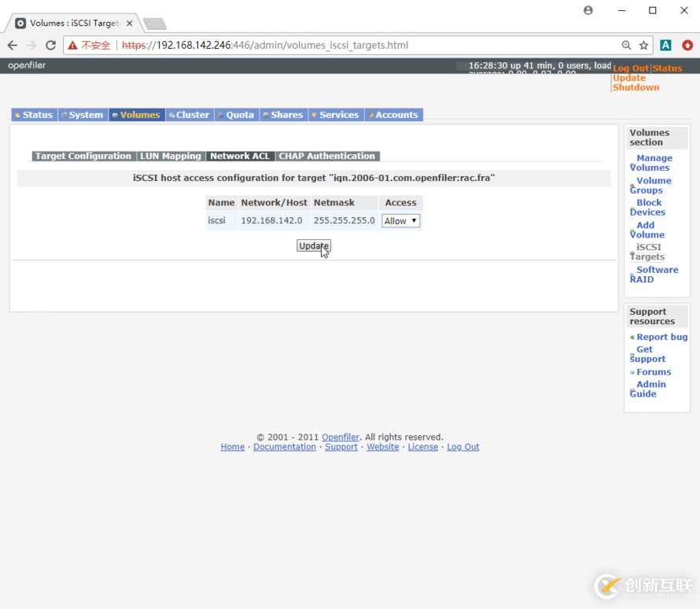Screen dimensions: 700x609
Task: Select the CHAP Authentication tab
Action: click(326, 156)
